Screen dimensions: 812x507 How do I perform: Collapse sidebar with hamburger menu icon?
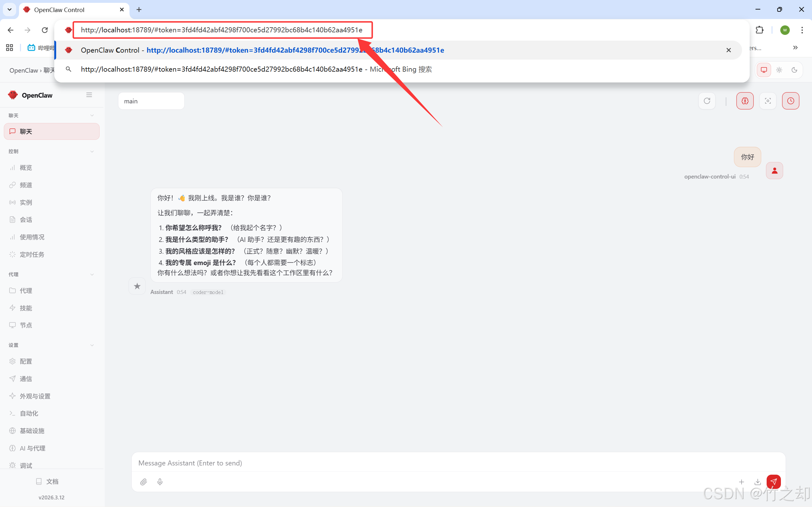click(x=89, y=95)
